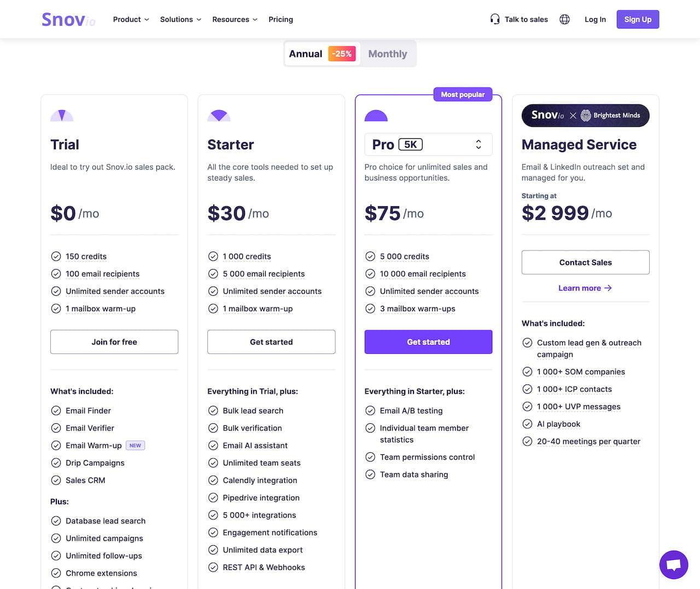700x589 pixels.
Task: Follow the Learn more link
Action: 585,288
